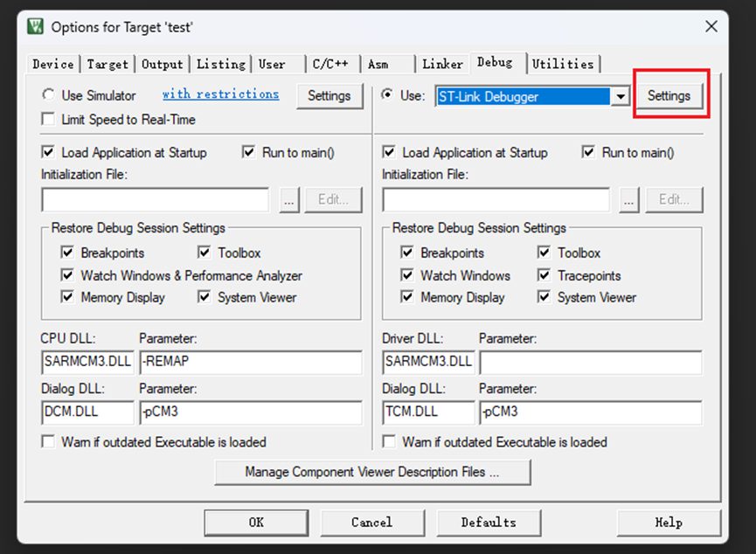Edit the -pCM3 parameter beside TCM.DLL
756x554 pixels.
pos(591,412)
